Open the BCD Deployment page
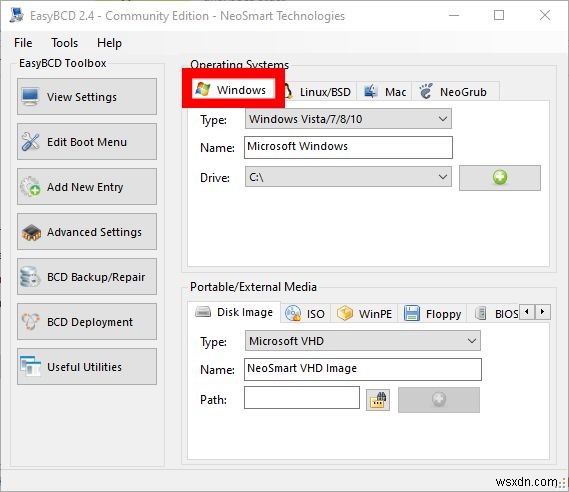 point(87,321)
